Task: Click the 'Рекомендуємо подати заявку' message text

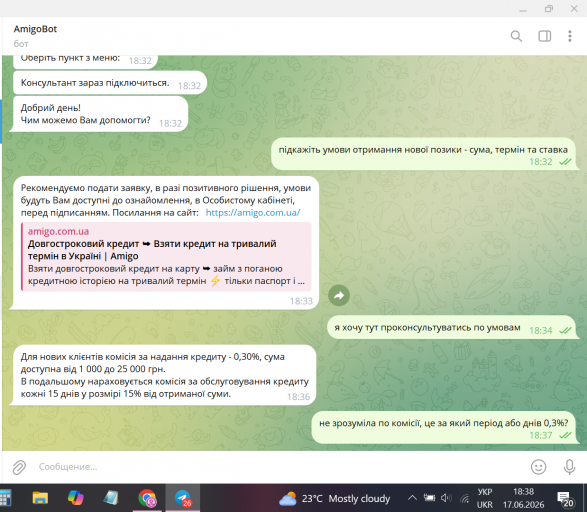Action: [165, 200]
